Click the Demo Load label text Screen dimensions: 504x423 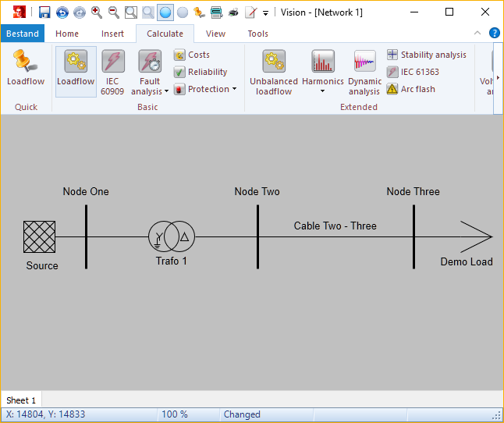(467, 261)
